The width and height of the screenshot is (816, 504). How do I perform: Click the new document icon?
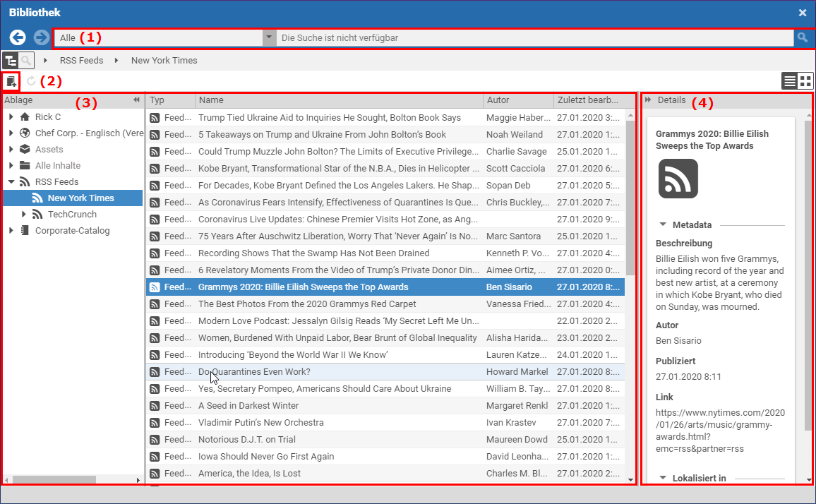[x=11, y=81]
